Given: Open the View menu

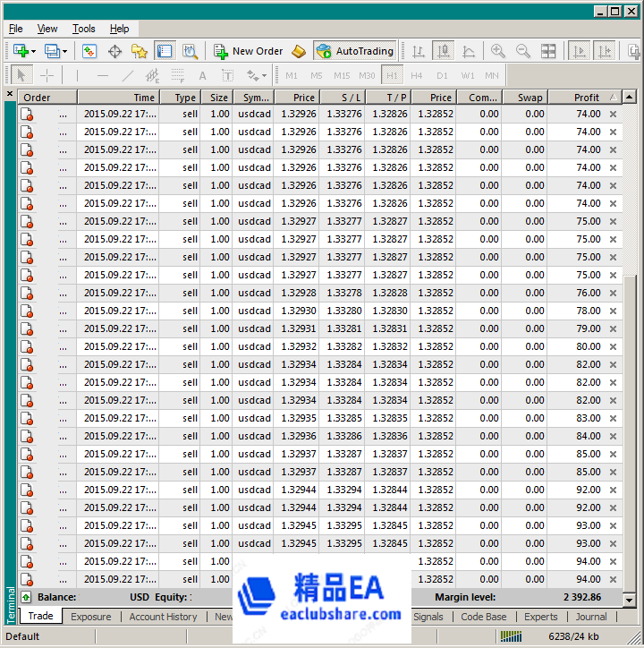Looking at the screenshot, I should [47, 29].
